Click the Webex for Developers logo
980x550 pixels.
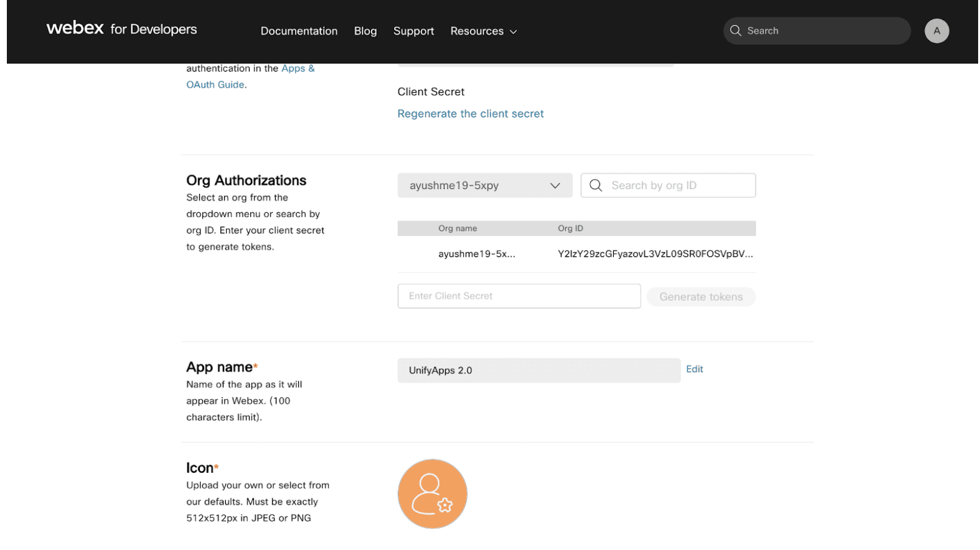(x=121, y=29)
